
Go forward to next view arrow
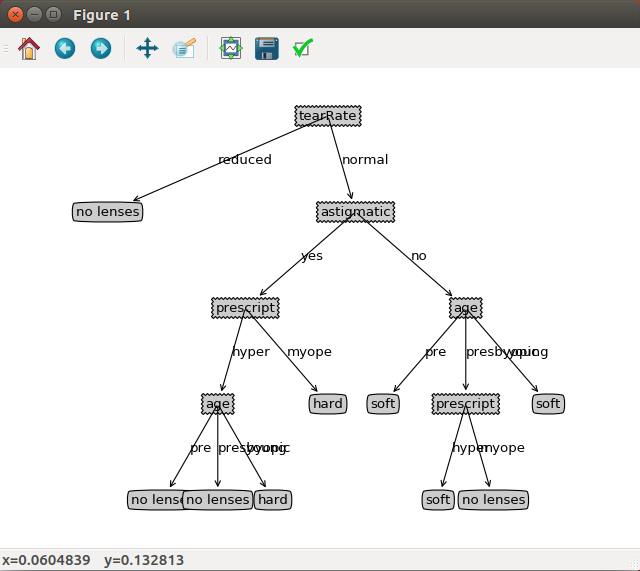pyautogui.click(x=101, y=48)
